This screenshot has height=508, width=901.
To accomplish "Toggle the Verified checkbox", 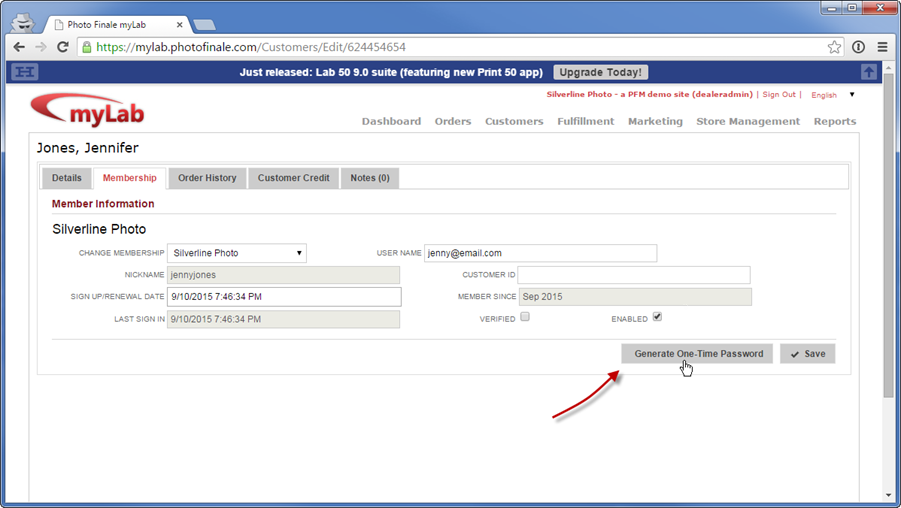I will point(525,317).
